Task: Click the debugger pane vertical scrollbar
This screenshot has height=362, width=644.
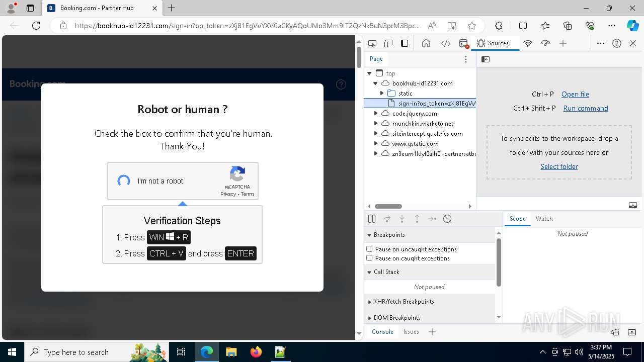Action: 499,262
